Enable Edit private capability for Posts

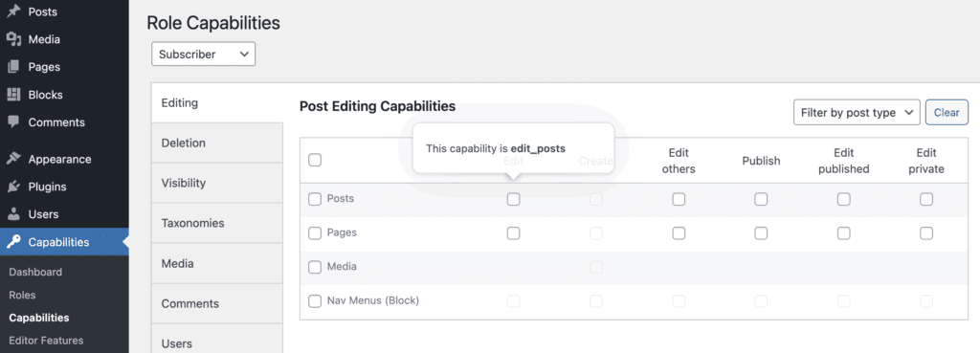[x=926, y=199]
